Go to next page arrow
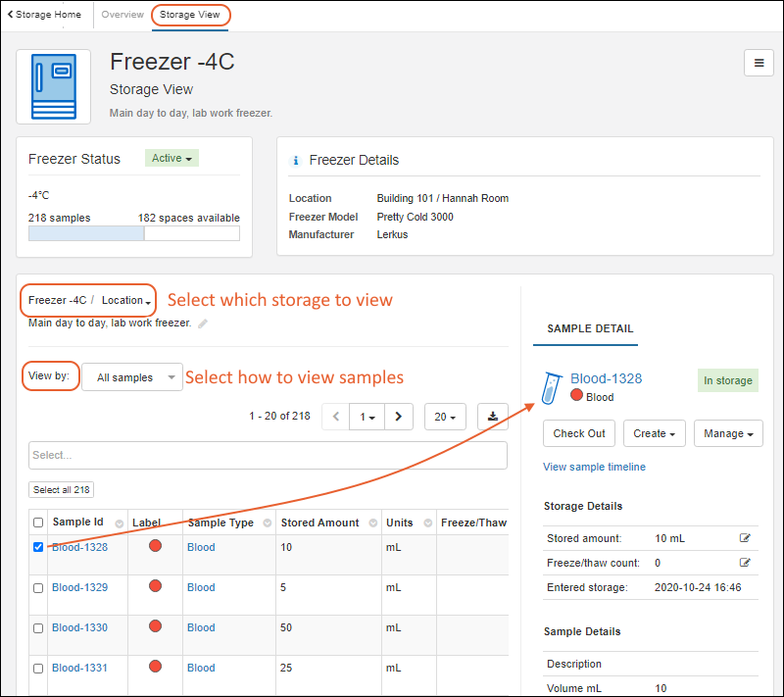This screenshot has height=697, width=784. point(398,417)
